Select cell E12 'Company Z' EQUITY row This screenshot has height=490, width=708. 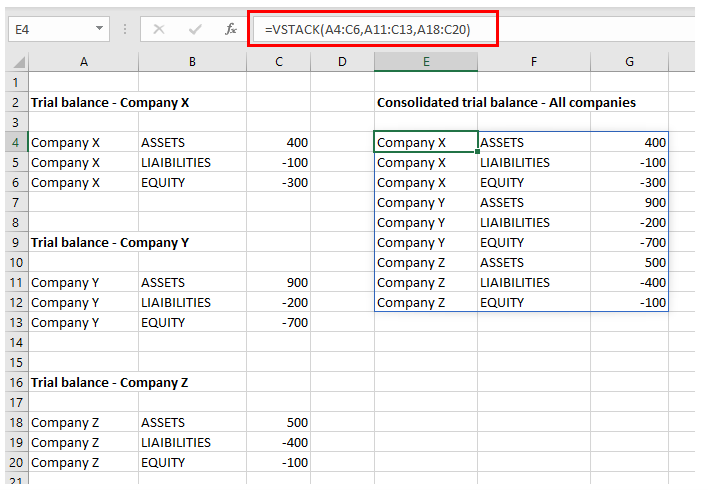[426, 303]
